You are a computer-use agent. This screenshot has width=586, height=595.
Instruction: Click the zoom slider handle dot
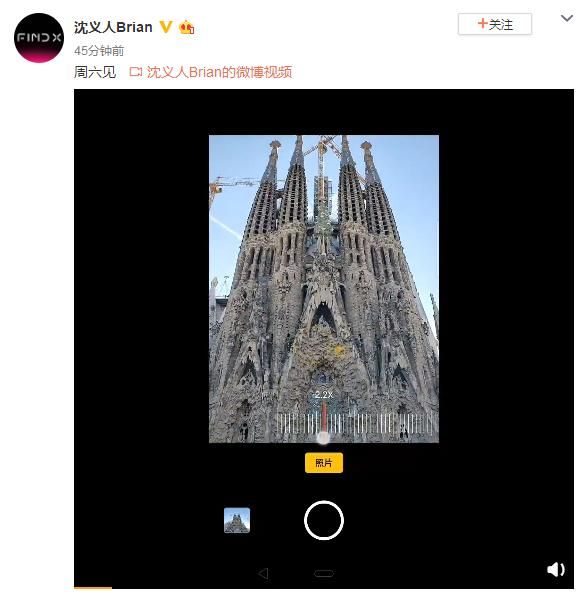[323, 438]
